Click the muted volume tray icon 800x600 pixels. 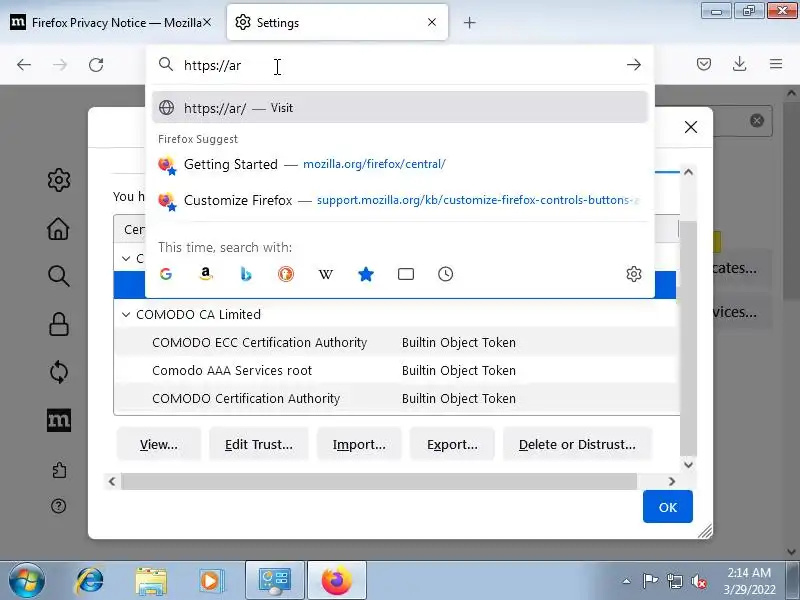(698, 581)
